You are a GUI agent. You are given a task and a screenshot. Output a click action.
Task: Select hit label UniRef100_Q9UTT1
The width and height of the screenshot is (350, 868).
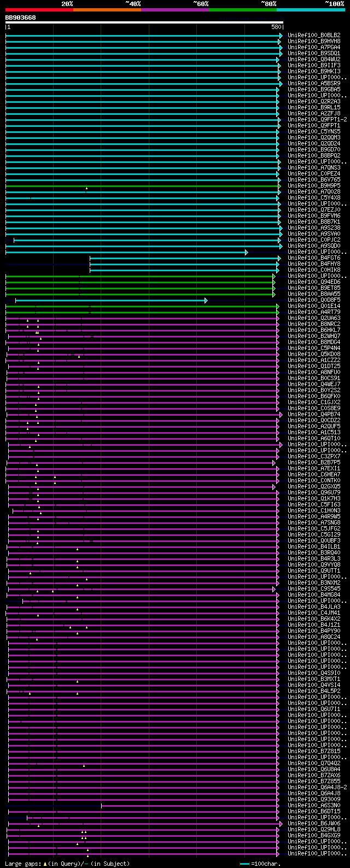point(314,570)
